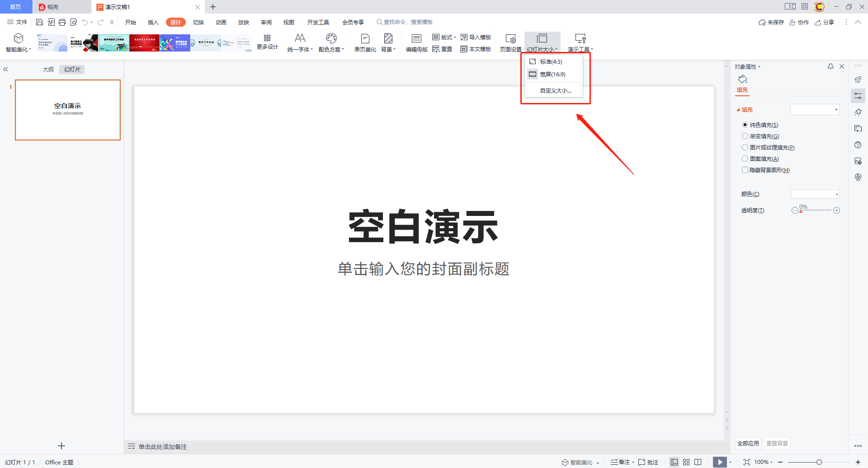Switch to slide sorter view in status bar
The width and height of the screenshot is (868, 468).
click(686, 462)
